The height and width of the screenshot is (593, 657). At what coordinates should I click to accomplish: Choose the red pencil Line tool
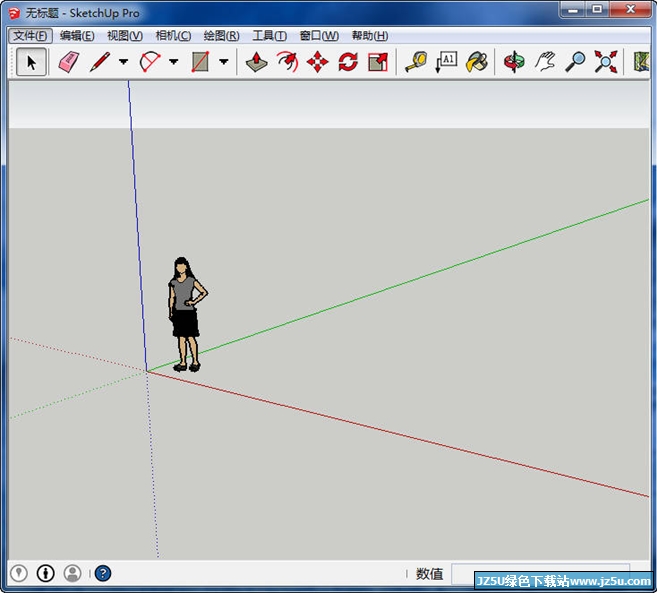100,62
